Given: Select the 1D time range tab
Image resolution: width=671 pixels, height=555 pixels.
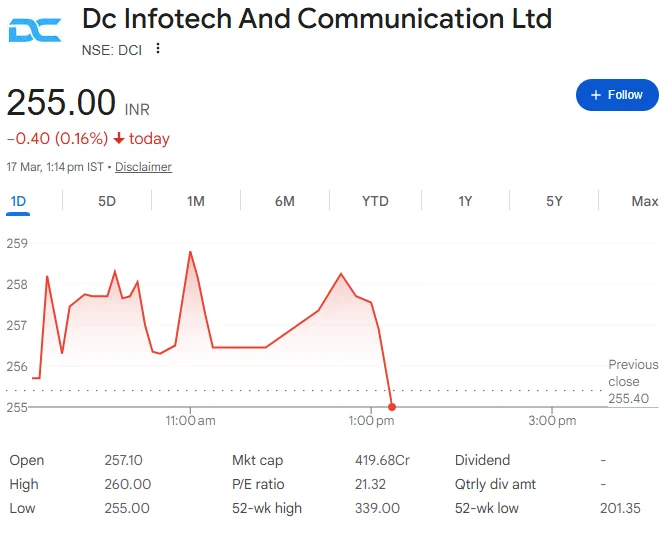Looking at the screenshot, I should click(x=18, y=201).
